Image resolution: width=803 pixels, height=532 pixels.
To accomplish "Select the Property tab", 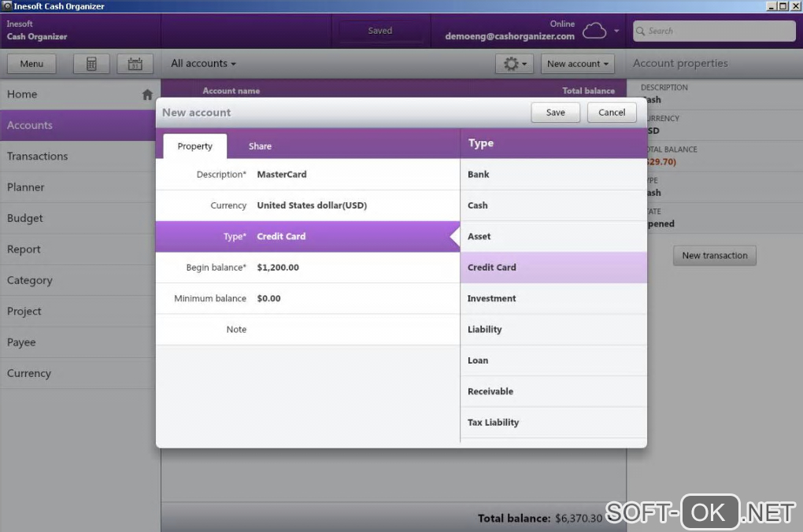I will click(x=194, y=146).
